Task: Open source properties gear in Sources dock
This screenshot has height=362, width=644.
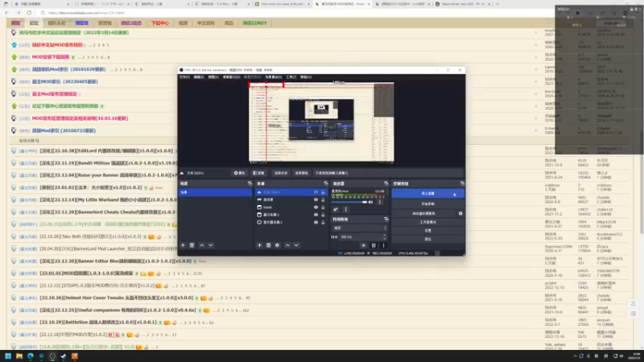Action: [x=277, y=245]
